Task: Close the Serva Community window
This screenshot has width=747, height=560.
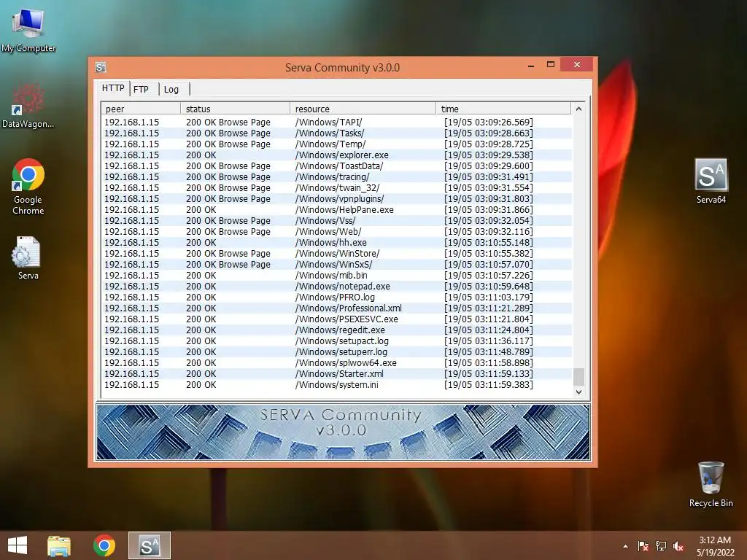Action: click(x=577, y=64)
